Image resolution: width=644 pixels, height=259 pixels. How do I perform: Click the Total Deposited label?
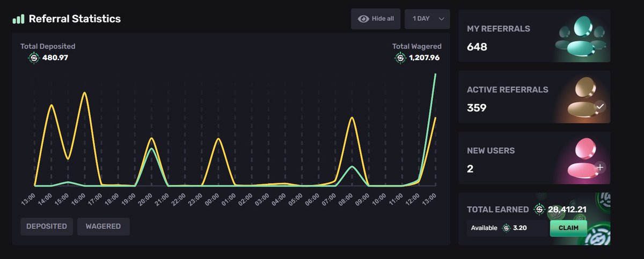click(x=48, y=47)
